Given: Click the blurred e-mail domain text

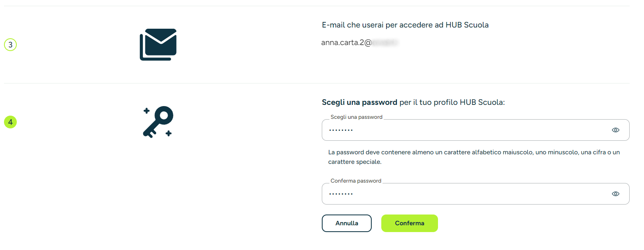Looking at the screenshot, I should coord(385,42).
